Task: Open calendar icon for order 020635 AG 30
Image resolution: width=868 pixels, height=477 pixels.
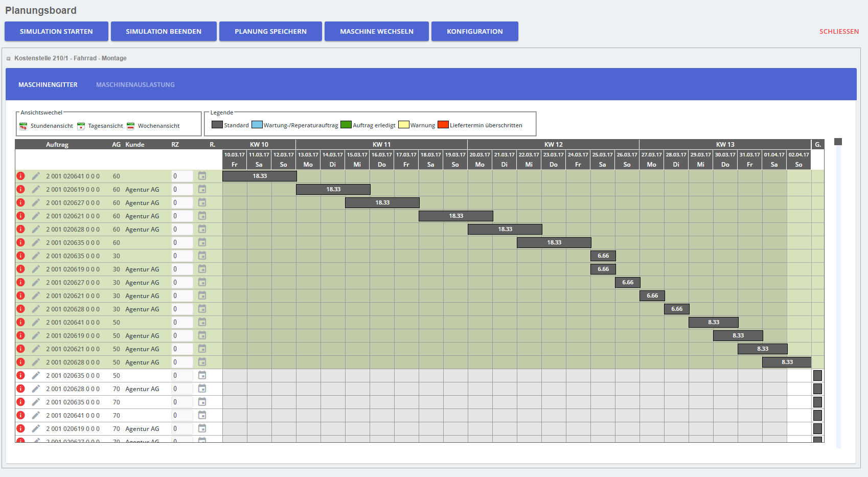Action: tap(202, 256)
